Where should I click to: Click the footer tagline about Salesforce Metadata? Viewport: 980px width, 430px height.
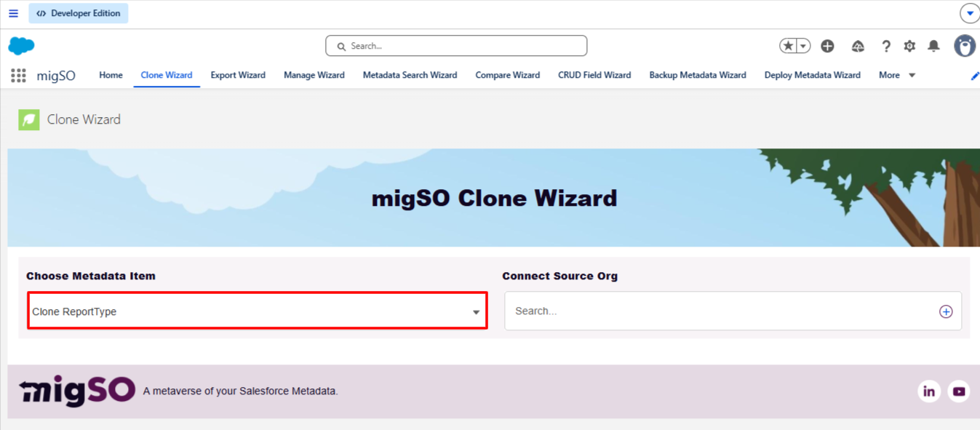click(x=241, y=391)
